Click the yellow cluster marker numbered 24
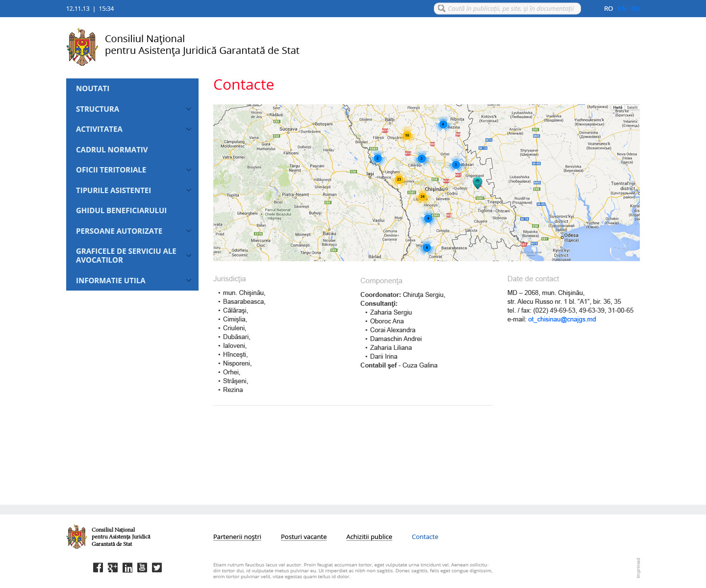706x588 pixels. 422,196
